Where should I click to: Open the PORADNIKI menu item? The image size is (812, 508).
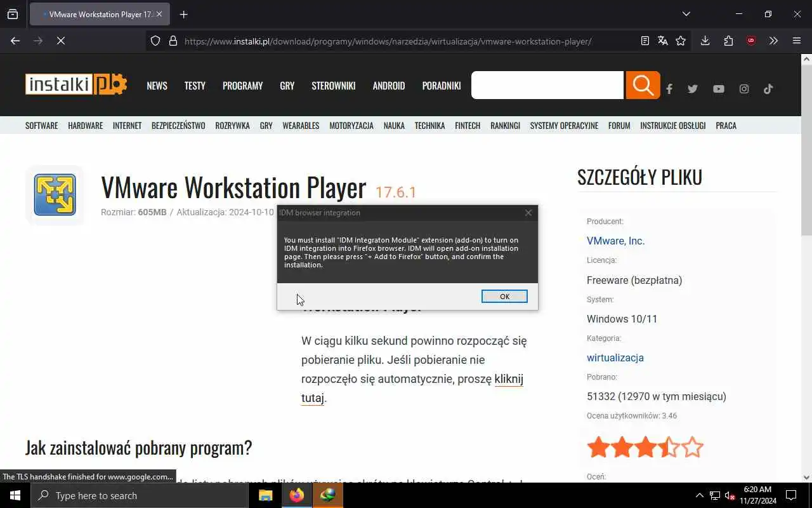pyautogui.click(x=442, y=86)
